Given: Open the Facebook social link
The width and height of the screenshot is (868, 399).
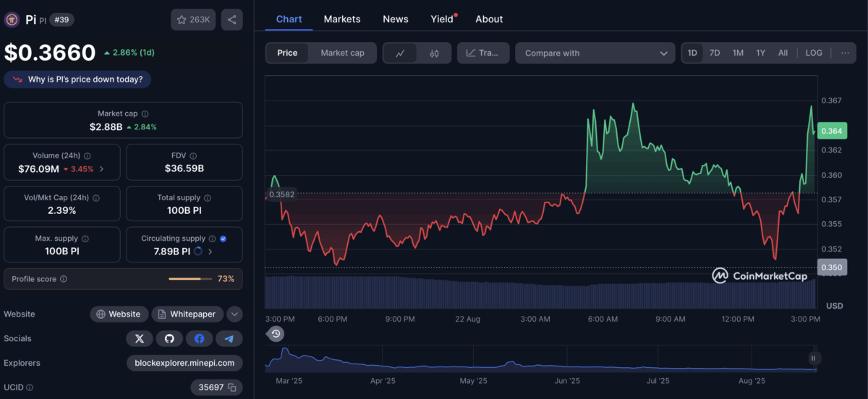Looking at the screenshot, I should tap(199, 338).
